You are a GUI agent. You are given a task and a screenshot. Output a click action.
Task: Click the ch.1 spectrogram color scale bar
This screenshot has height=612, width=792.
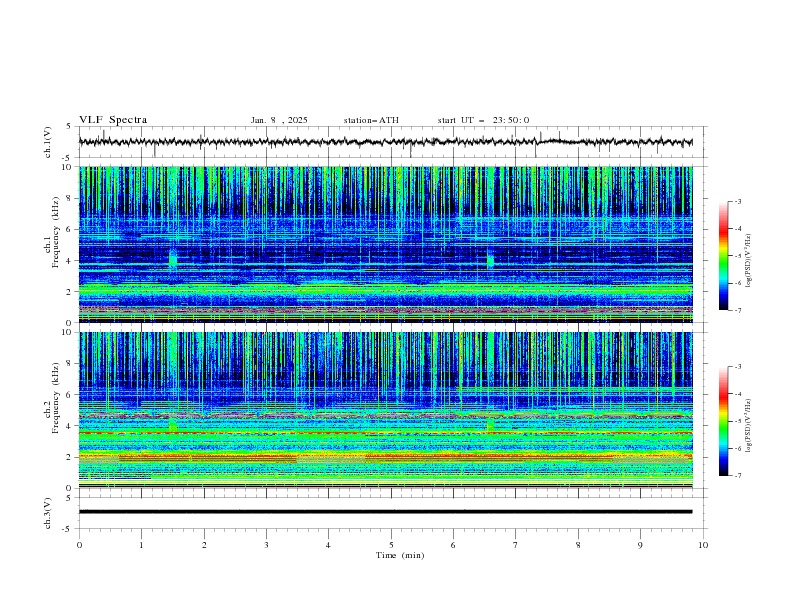723,256
